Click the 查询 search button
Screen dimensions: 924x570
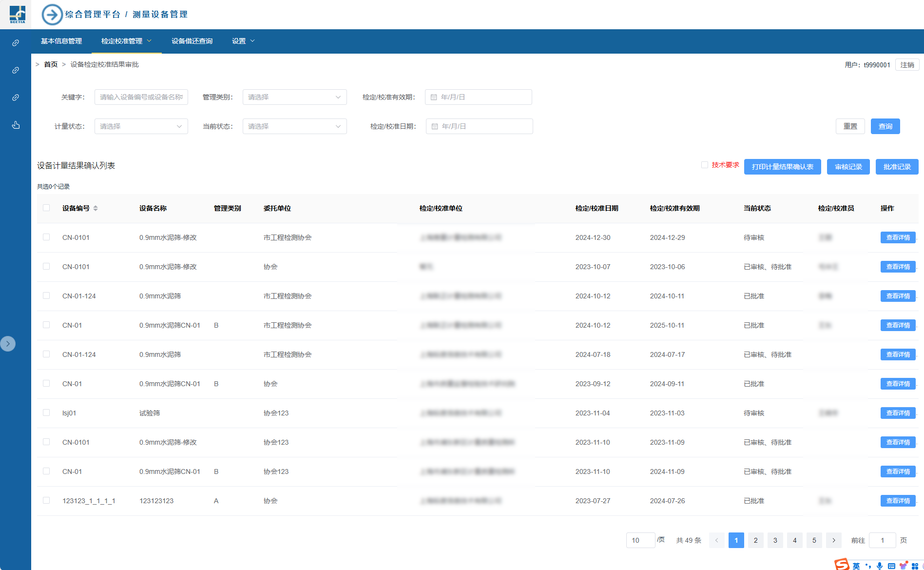click(x=885, y=126)
